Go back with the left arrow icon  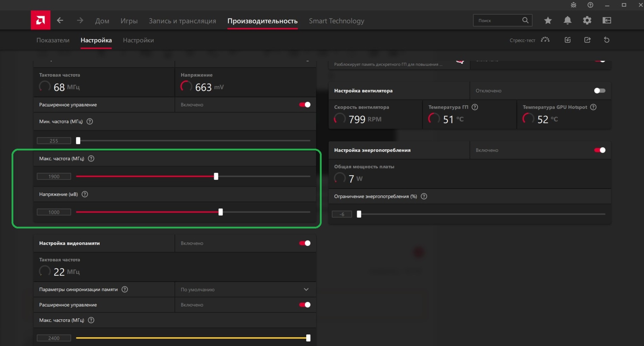coord(60,20)
